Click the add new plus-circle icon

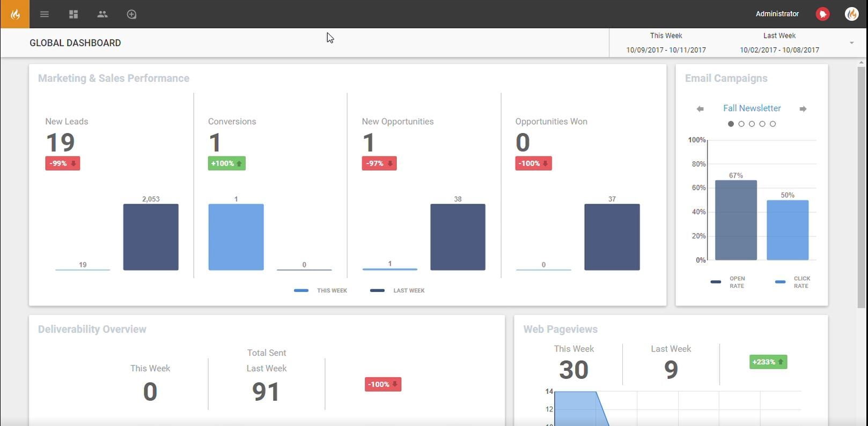131,14
